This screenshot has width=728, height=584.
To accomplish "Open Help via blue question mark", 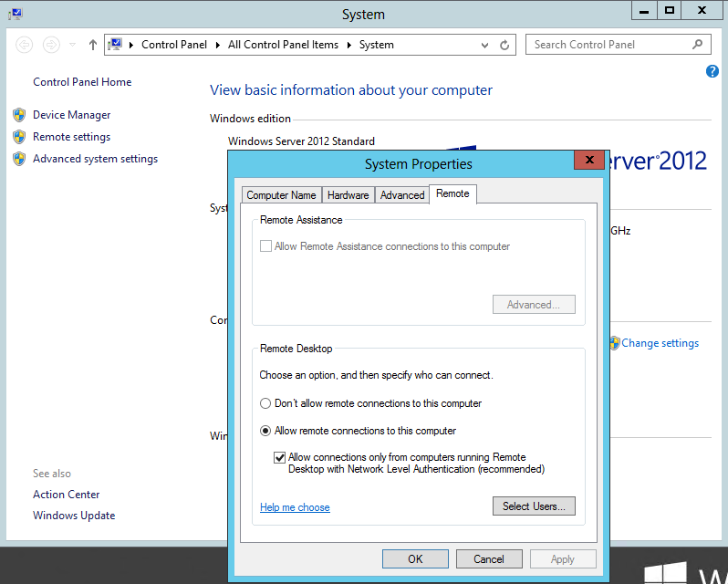I will pos(712,71).
